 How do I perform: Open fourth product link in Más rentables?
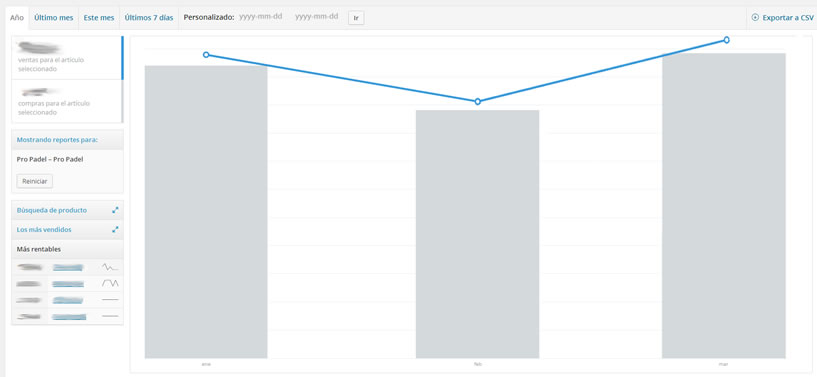(x=68, y=317)
